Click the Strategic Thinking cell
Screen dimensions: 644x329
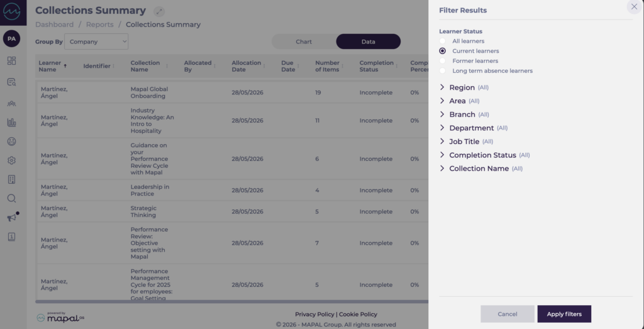(x=143, y=211)
